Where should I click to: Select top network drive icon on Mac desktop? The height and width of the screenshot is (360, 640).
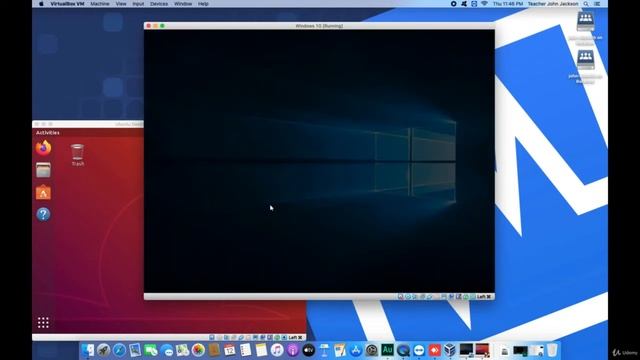click(585, 21)
